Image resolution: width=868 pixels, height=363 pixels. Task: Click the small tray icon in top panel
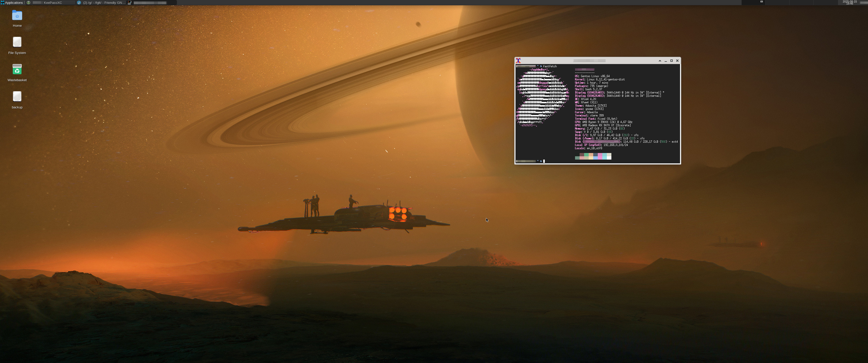coord(762,2)
